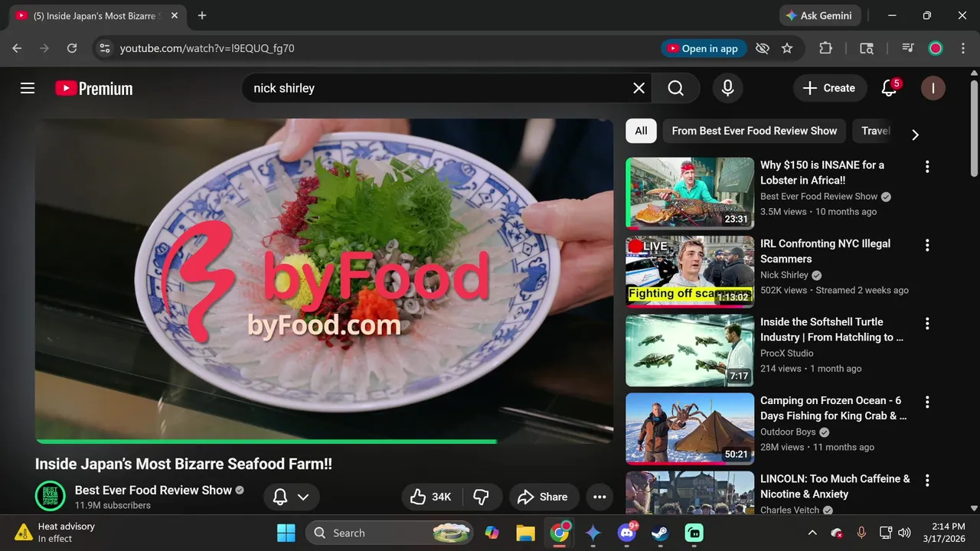
Task: Open the Create menu
Action: [x=829, y=88]
